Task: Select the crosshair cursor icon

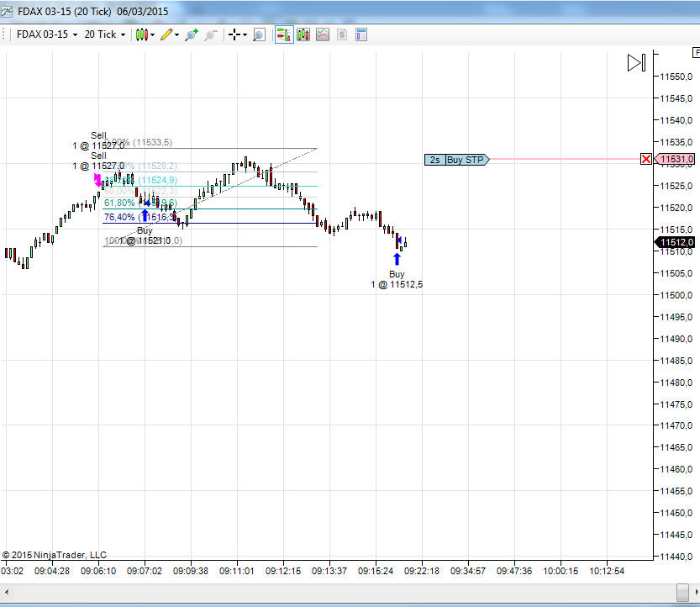Action: [234, 34]
